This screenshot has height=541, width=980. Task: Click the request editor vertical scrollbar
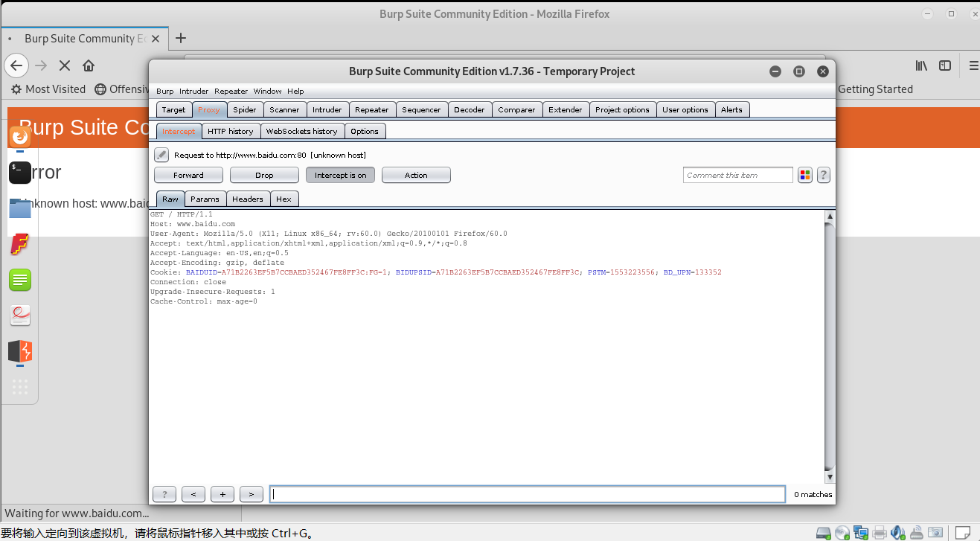click(830, 346)
